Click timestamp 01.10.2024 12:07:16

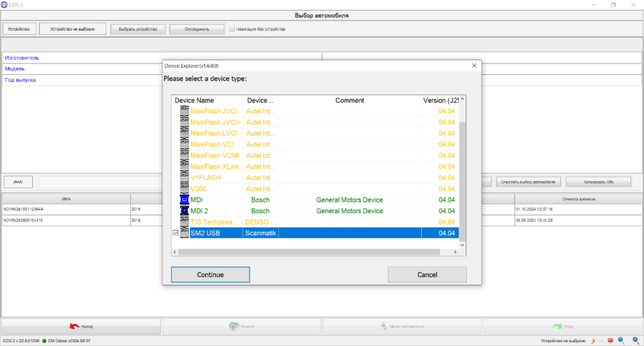(x=535, y=209)
